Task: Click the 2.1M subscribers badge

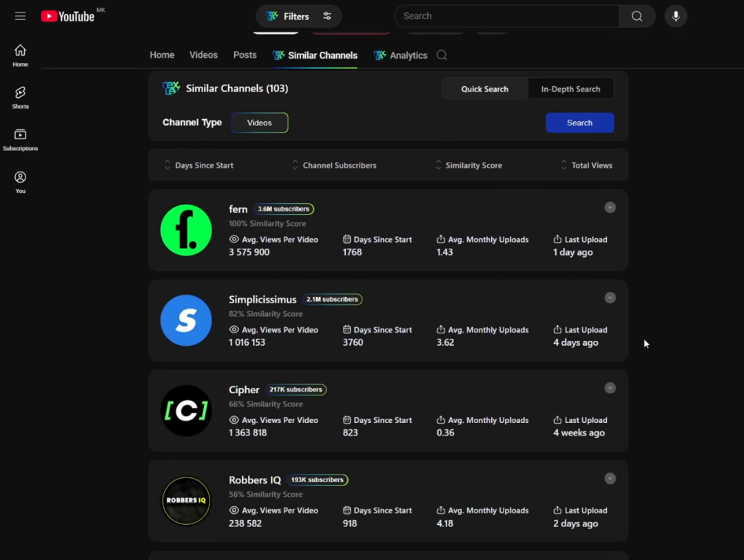Action: (x=332, y=299)
